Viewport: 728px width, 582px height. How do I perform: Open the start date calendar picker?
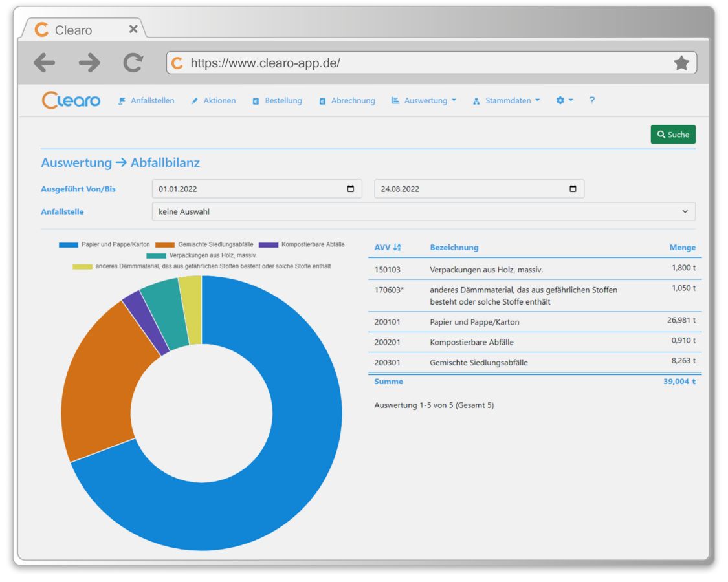(x=349, y=188)
